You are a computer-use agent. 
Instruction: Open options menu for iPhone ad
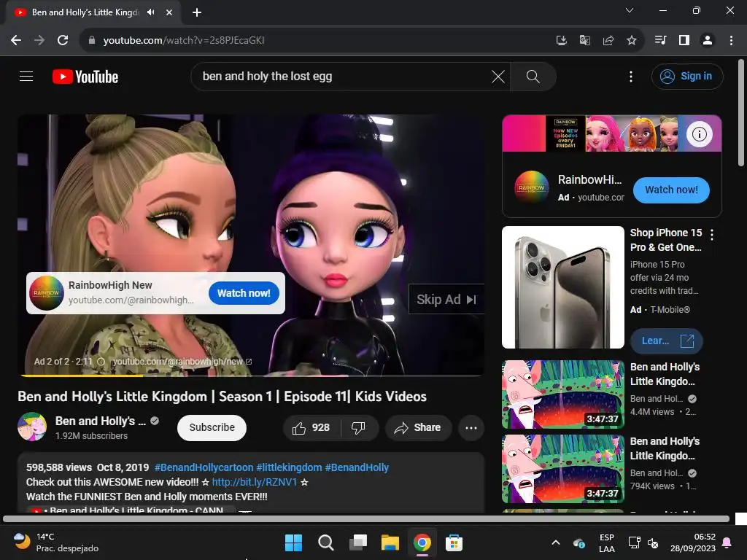(x=712, y=234)
